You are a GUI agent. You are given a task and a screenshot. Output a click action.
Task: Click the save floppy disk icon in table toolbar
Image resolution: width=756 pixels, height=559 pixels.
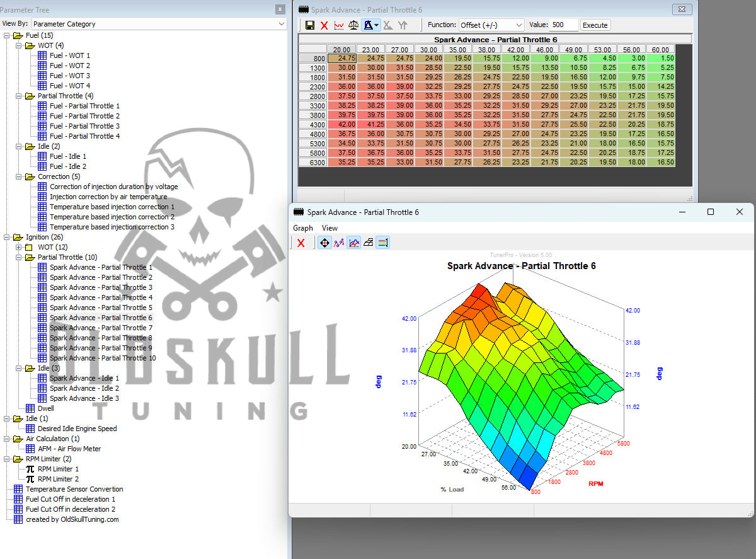[x=309, y=25]
